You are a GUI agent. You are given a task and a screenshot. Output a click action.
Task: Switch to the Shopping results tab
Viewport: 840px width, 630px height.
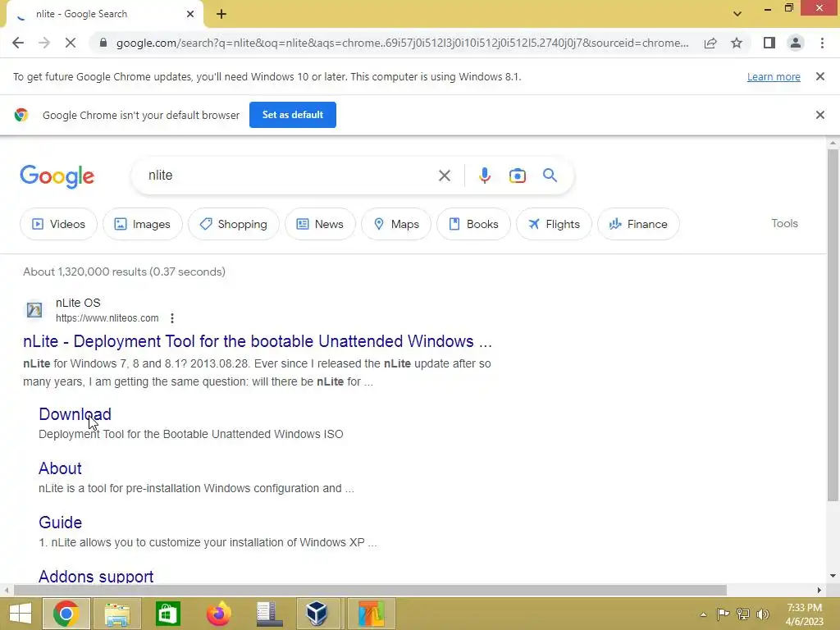click(x=234, y=224)
